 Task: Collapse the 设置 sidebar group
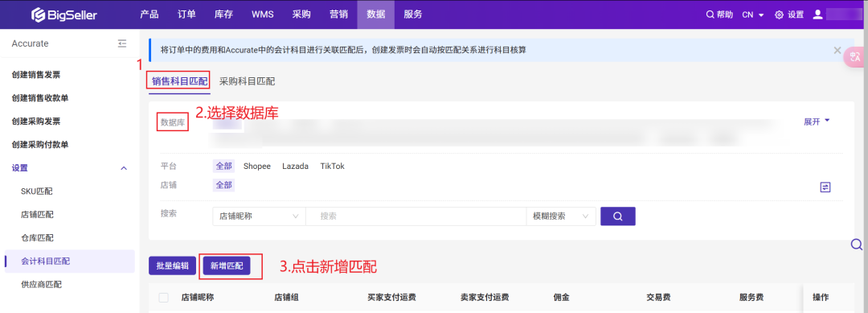pos(124,168)
